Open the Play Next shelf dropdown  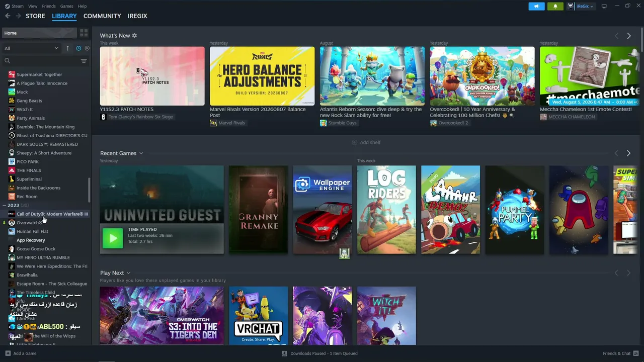point(128,273)
